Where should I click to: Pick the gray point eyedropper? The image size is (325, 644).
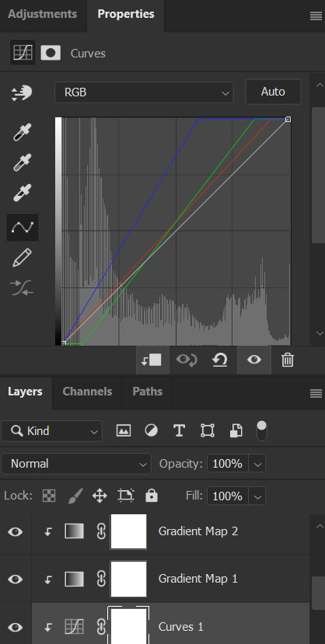tap(22, 163)
